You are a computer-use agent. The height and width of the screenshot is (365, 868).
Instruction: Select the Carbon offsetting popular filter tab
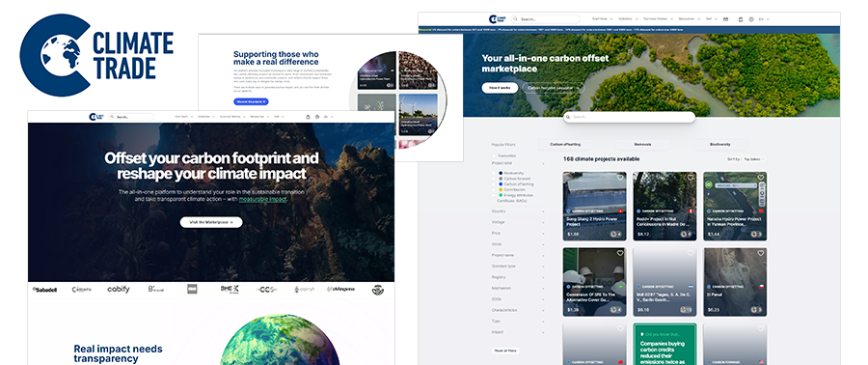tap(565, 144)
